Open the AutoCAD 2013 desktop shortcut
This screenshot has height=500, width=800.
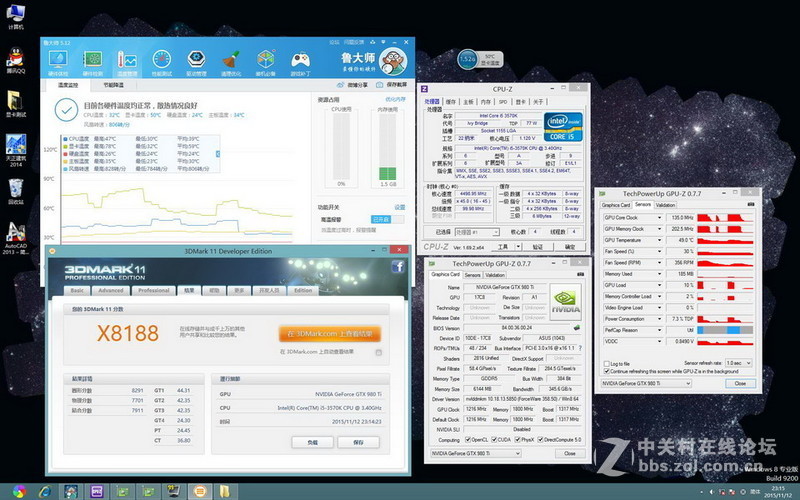[16, 238]
